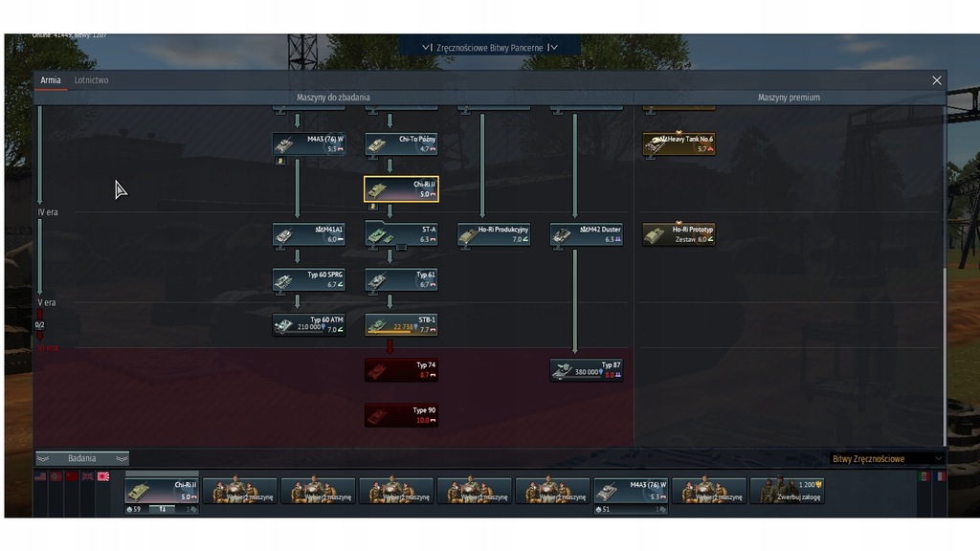Click the group badge under Chi-Ri II
The width and height of the screenshot is (980, 551).
372,207
